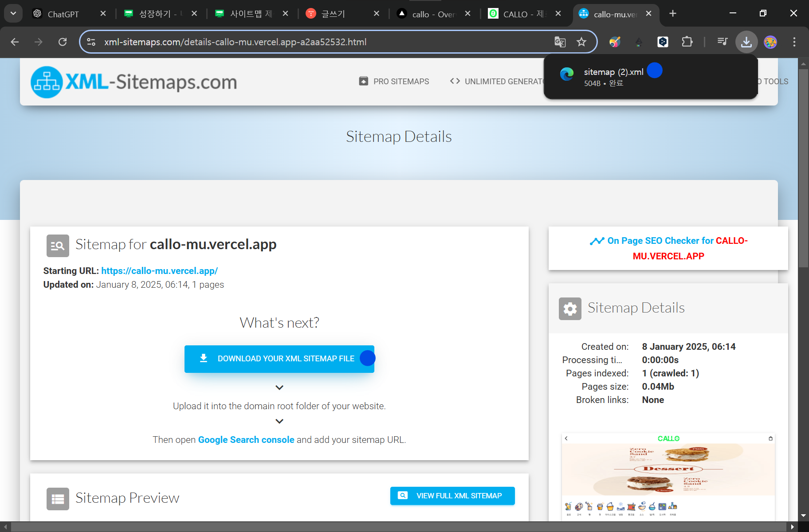809x532 pixels.
Task: Open the Chrome downloads button
Action: [746, 42]
